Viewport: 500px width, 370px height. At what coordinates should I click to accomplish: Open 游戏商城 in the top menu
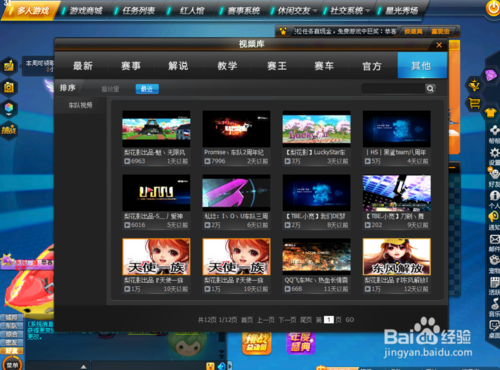86,11
